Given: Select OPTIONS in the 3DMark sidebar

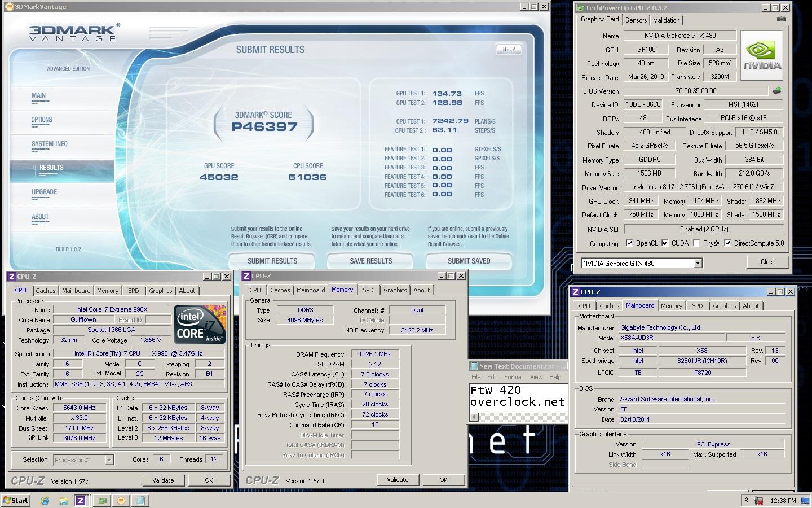Looking at the screenshot, I should (x=42, y=120).
